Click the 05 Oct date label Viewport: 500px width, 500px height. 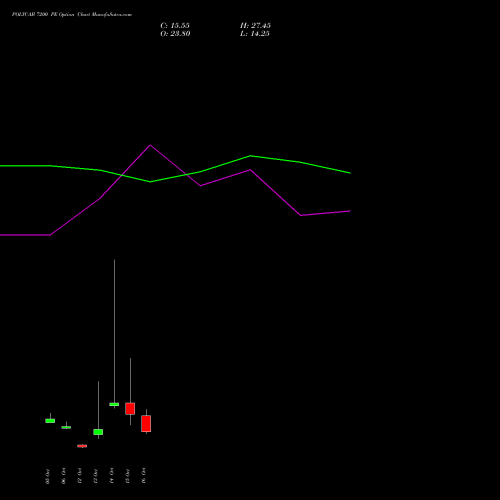[47, 476]
